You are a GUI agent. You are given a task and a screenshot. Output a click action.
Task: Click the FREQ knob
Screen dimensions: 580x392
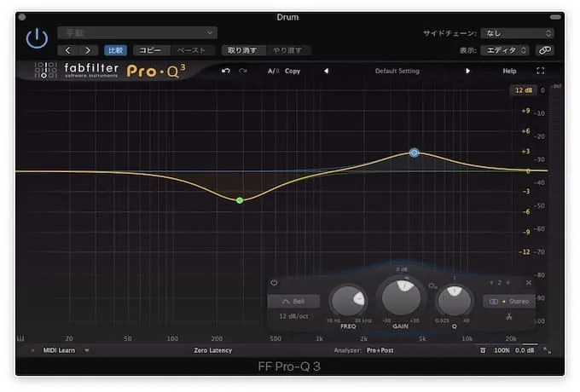coord(348,301)
